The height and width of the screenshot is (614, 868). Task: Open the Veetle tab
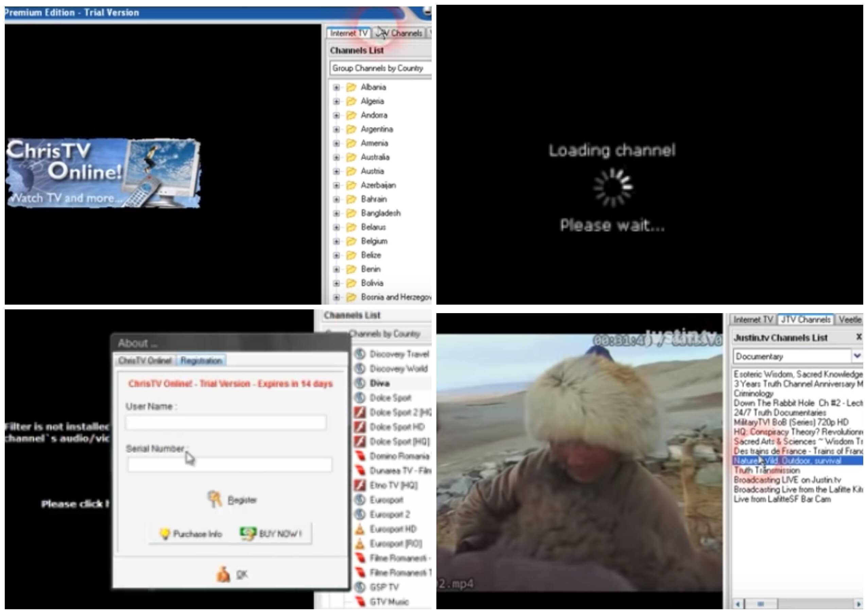pyautogui.click(x=850, y=320)
